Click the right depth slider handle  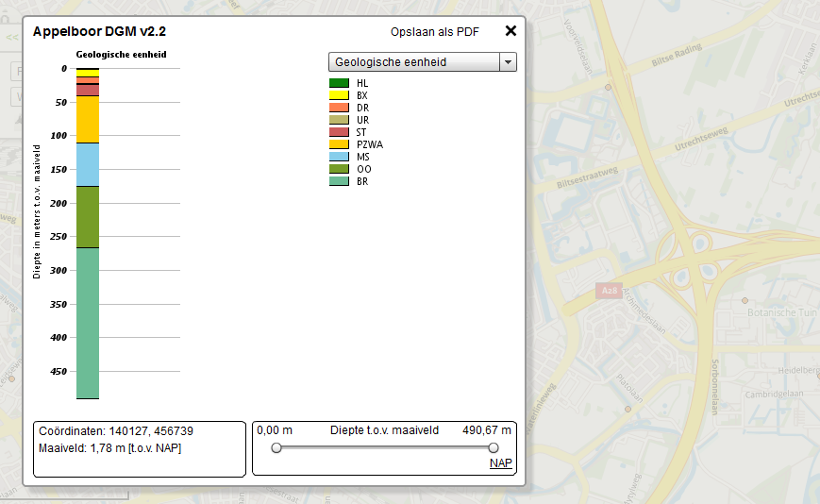494,447
